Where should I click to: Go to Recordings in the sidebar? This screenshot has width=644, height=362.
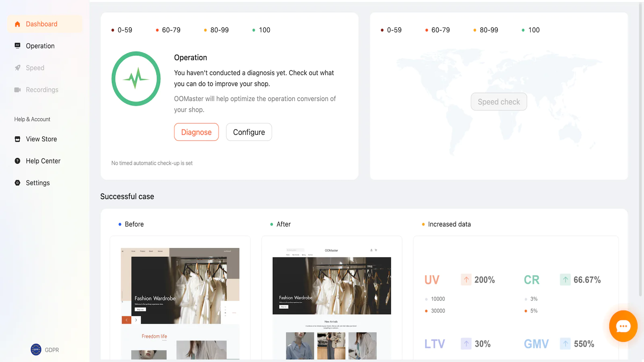[42, 90]
